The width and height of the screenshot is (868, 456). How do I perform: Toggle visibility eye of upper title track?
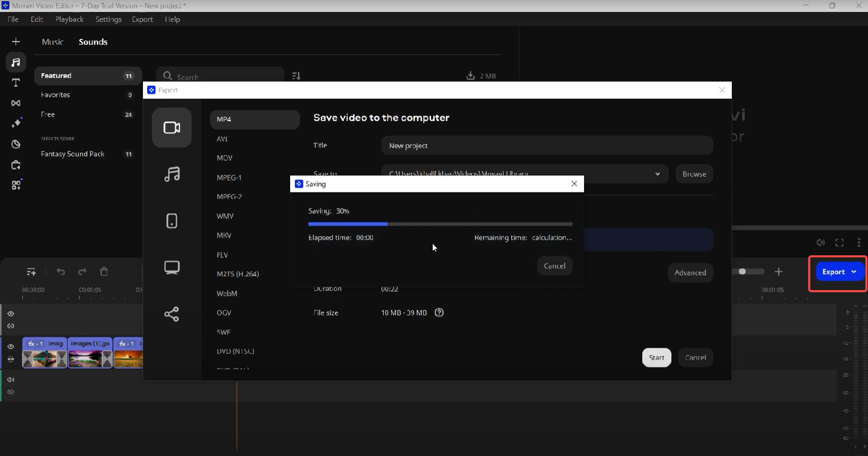[x=11, y=314]
